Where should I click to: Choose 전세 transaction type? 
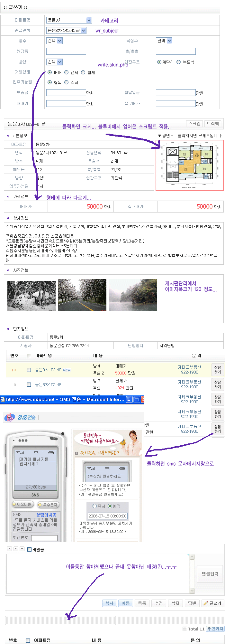click(67, 72)
